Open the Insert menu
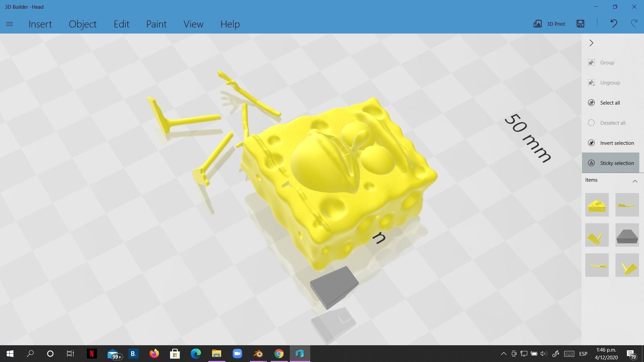 point(40,24)
